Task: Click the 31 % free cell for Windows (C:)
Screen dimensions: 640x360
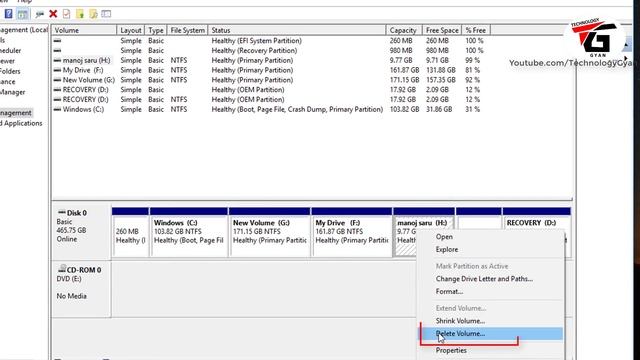Action: point(472,109)
